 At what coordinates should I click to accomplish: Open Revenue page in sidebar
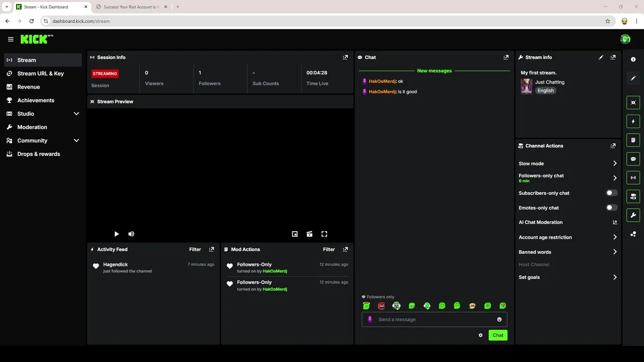(43, 87)
